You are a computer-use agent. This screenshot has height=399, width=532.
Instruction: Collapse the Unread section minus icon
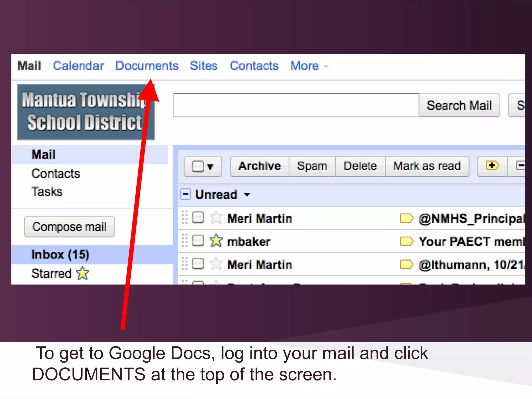coord(185,194)
